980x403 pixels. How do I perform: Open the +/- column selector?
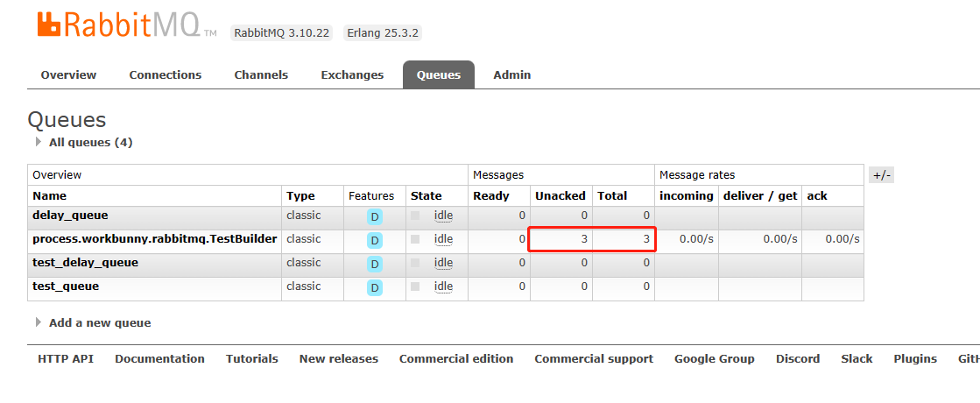click(x=881, y=175)
